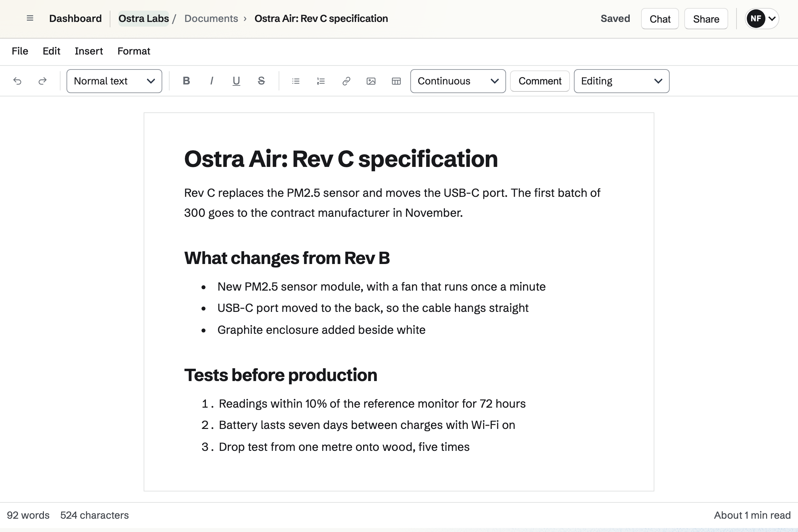Open the Format menu
The image size is (798, 532).
click(x=134, y=51)
